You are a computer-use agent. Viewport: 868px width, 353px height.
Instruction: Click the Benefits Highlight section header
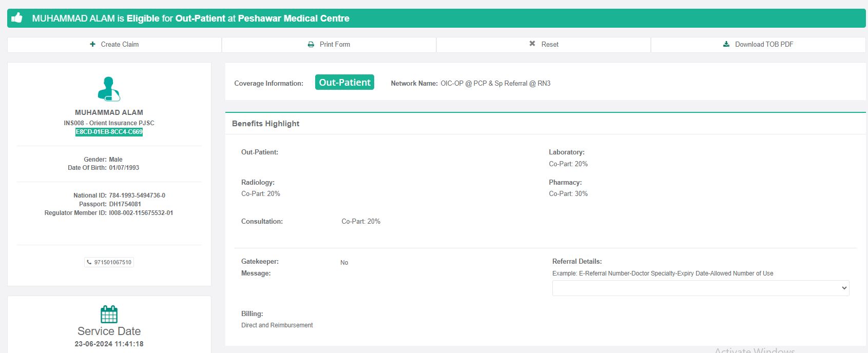pos(266,124)
